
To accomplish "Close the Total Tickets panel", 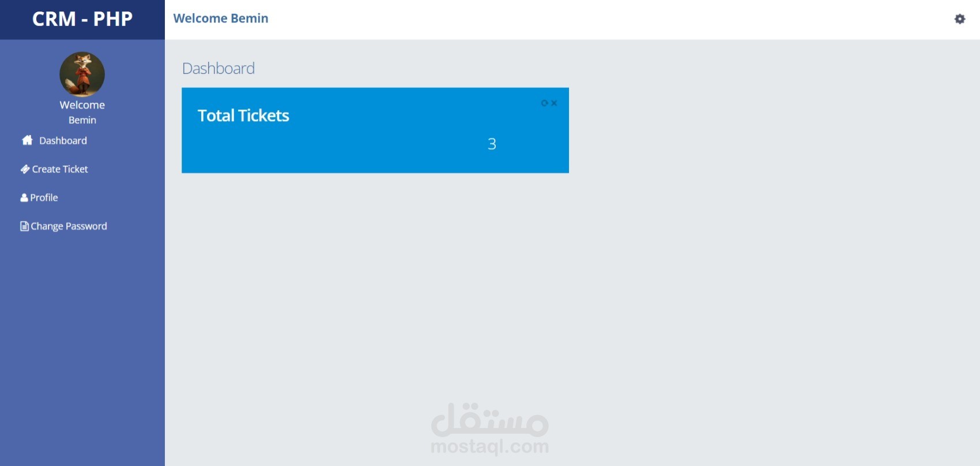I will (554, 103).
